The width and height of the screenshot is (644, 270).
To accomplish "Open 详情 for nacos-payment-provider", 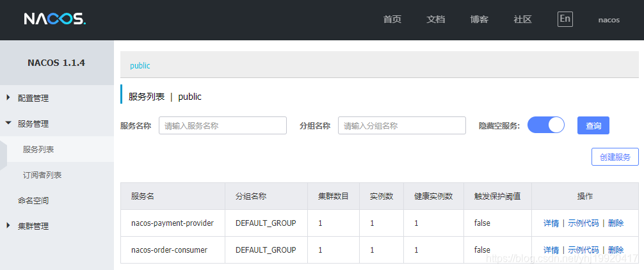I will 551,223.
